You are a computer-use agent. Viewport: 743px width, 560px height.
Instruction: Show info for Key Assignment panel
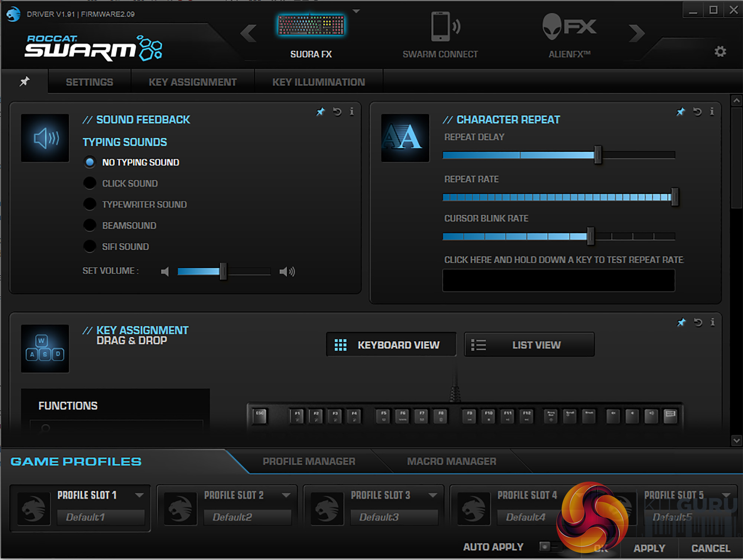712,322
